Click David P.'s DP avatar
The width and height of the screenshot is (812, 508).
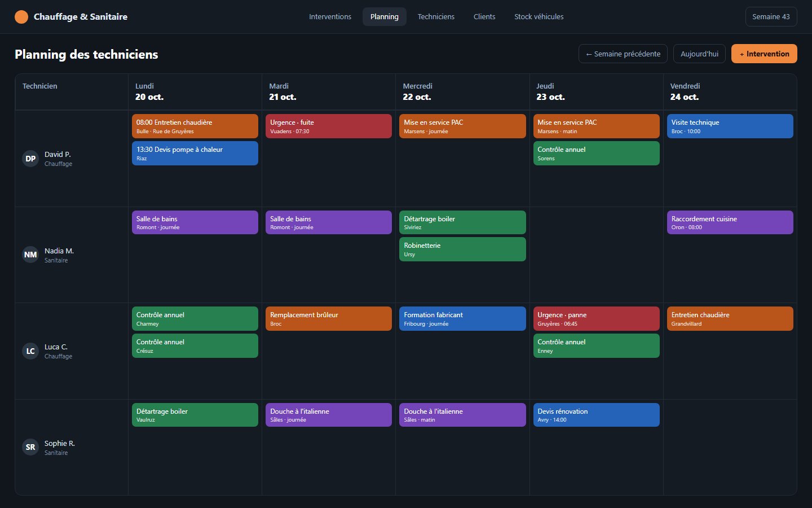tap(30, 159)
